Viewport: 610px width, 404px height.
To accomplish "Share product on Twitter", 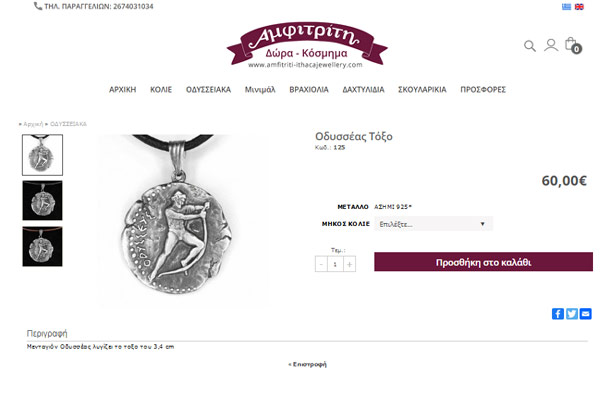I will point(571,314).
